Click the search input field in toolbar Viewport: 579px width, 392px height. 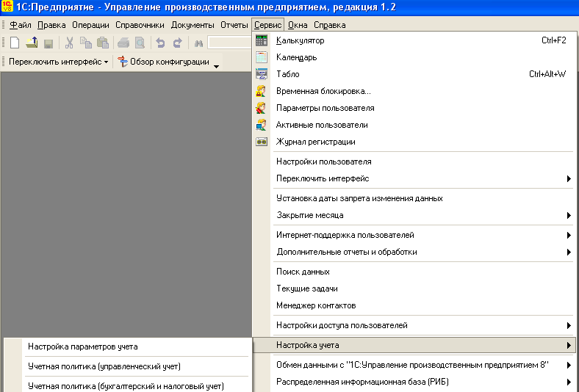coord(229,43)
